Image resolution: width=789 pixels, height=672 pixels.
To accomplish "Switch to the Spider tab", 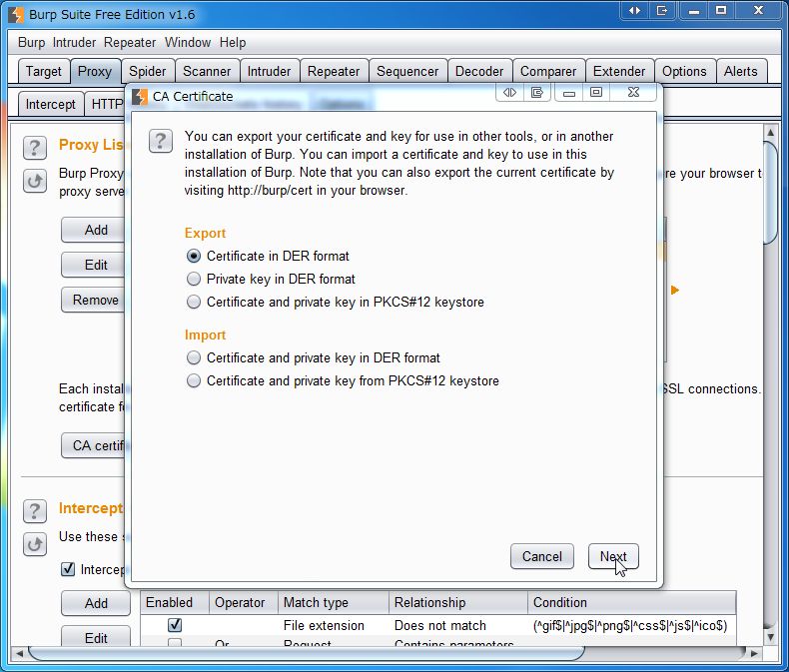I will pyautogui.click(x=148, y=72).
